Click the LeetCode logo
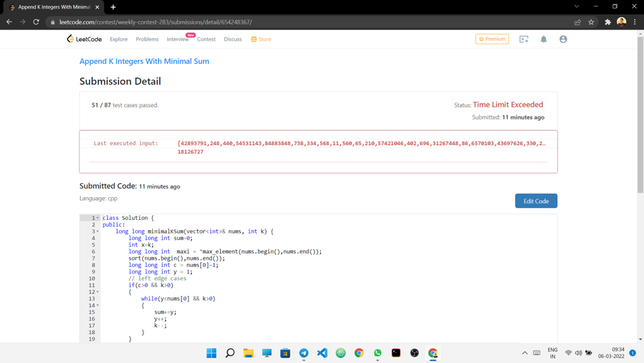 [x=84, y=39]
